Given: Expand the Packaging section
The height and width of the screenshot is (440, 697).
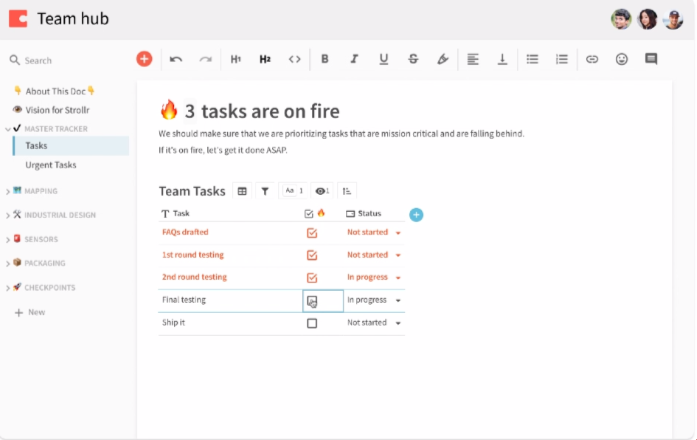Looking at the screenshot, I should coord(8,264).
